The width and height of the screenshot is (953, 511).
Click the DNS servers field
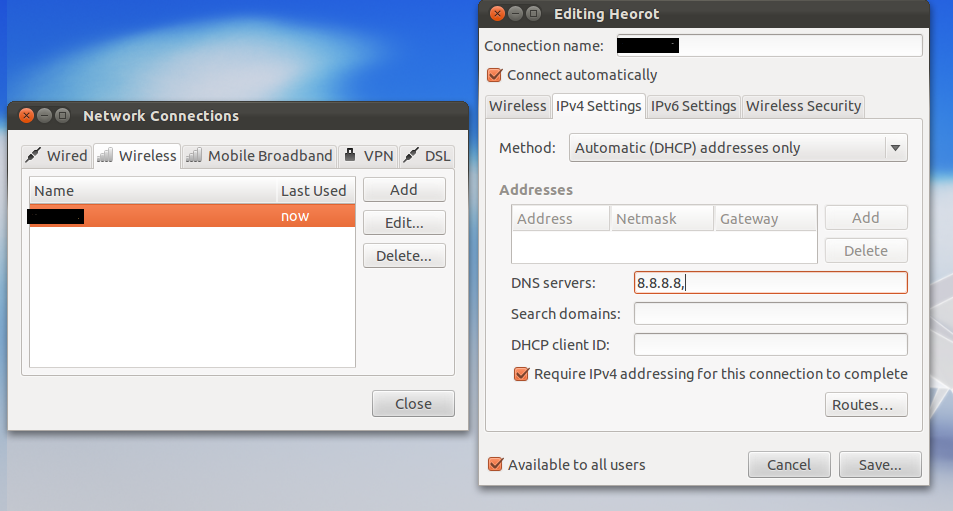pos(771,283)
